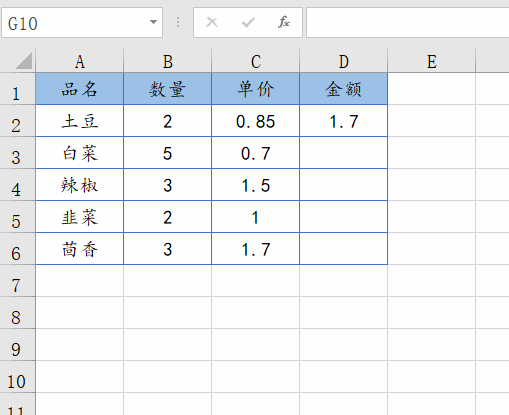The image size is (509, 415).
Task: Select the cell containing 白菜
Action: tap(80, 153)
